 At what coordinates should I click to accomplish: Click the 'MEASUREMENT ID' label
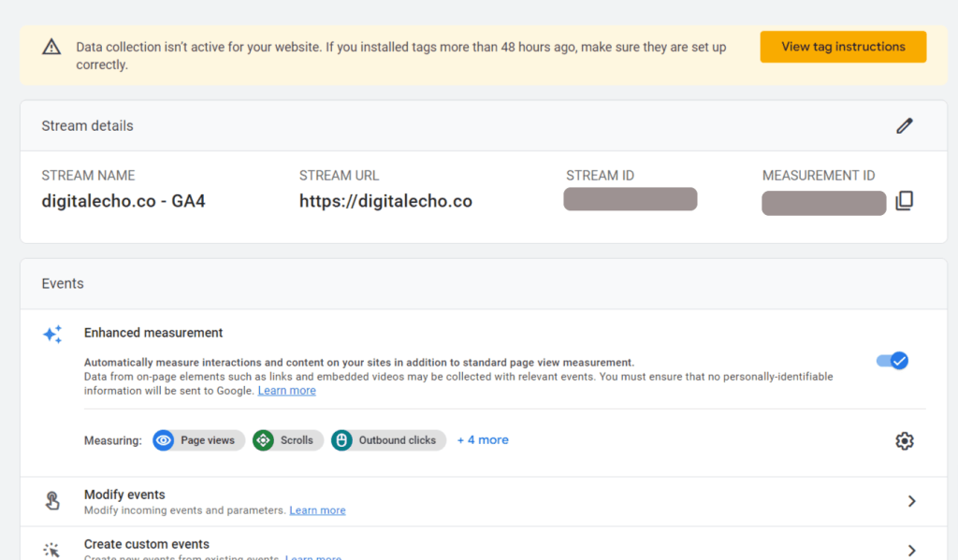(819, 176)
